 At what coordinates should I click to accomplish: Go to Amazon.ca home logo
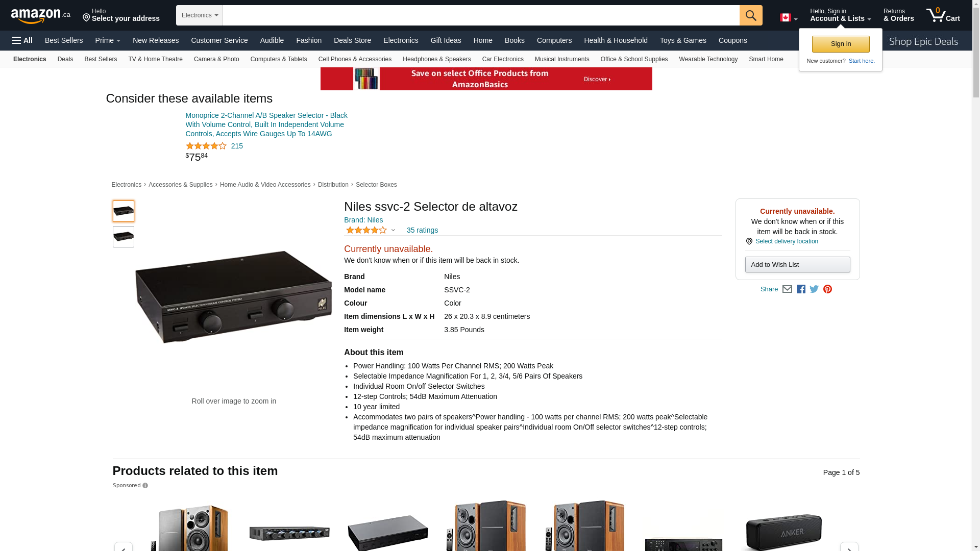41,15
